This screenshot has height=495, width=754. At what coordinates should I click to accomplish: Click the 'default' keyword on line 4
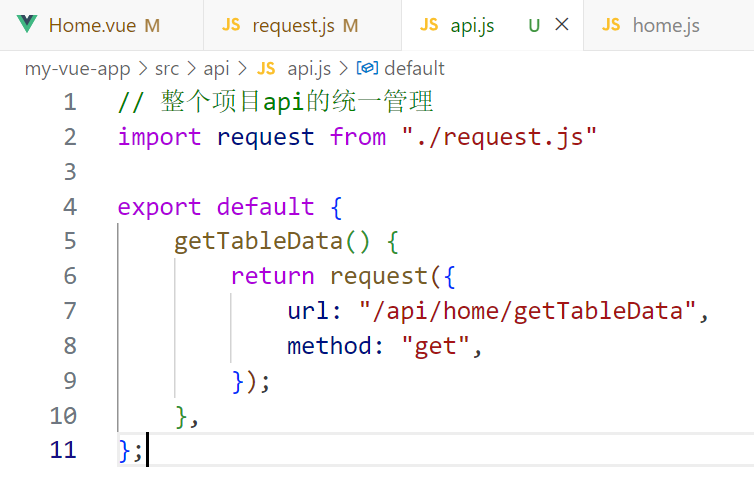[265, 206]
